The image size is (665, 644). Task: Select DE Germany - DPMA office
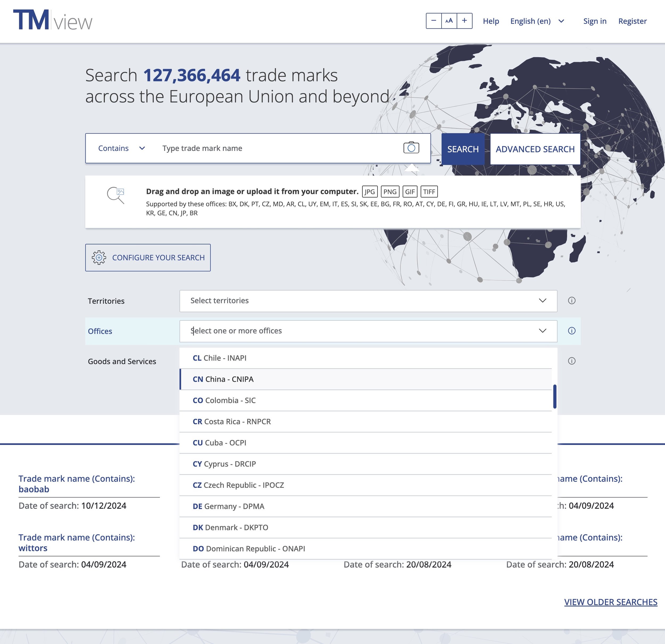point(365,506)
